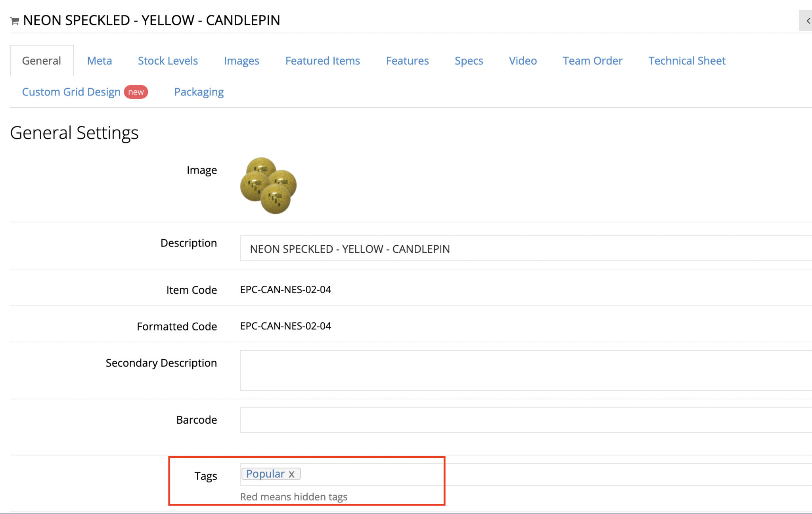Click the red 'new' badge next to Custom Grid Design

[136, 92]
